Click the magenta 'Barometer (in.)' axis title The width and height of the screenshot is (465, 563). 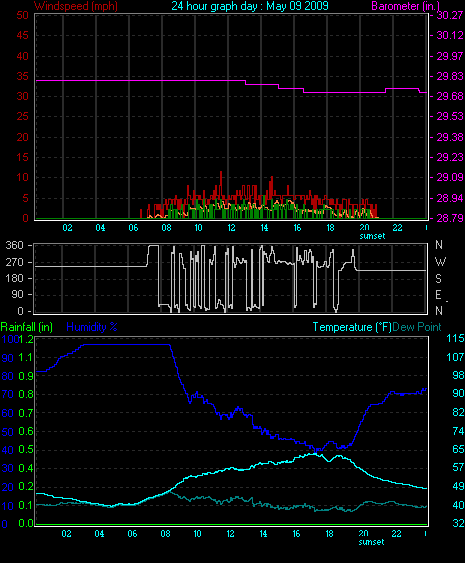(x=405, y=6)
